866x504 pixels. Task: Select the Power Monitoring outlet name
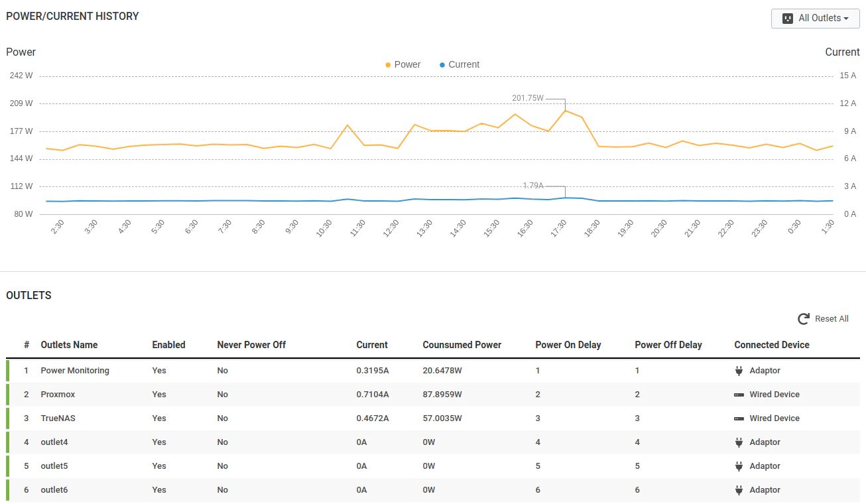coord(75,371)
